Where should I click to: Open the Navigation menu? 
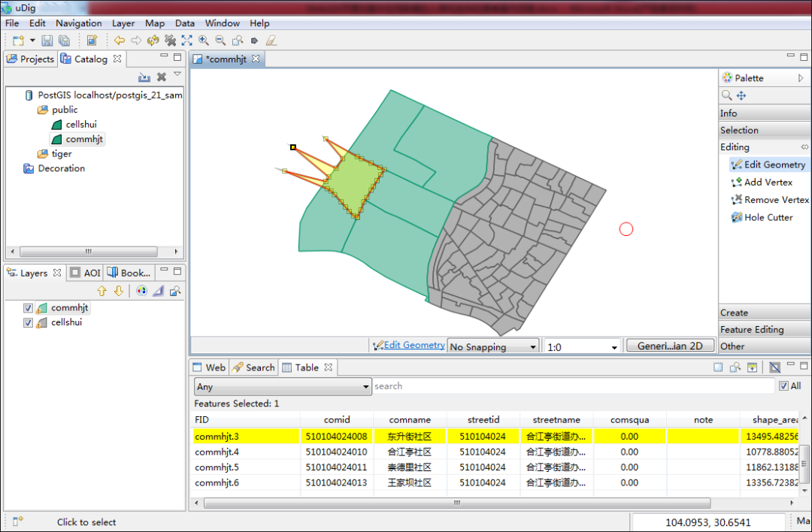tap(79, 23)
